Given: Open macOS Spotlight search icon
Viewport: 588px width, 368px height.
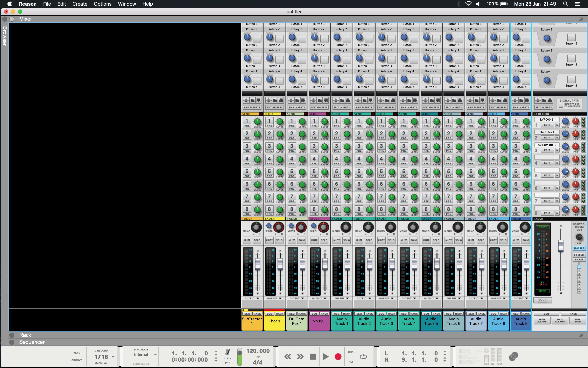Looking at the screenshot, I should (566, 4).
